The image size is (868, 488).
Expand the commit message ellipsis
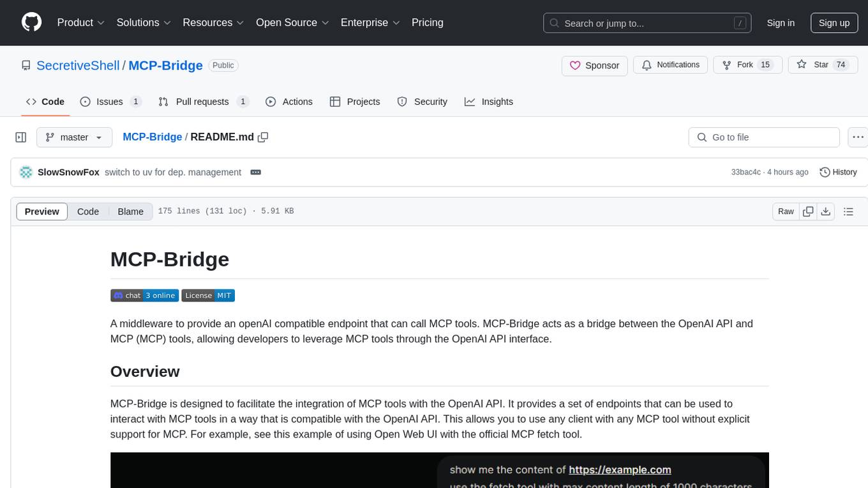pos(255,172)
